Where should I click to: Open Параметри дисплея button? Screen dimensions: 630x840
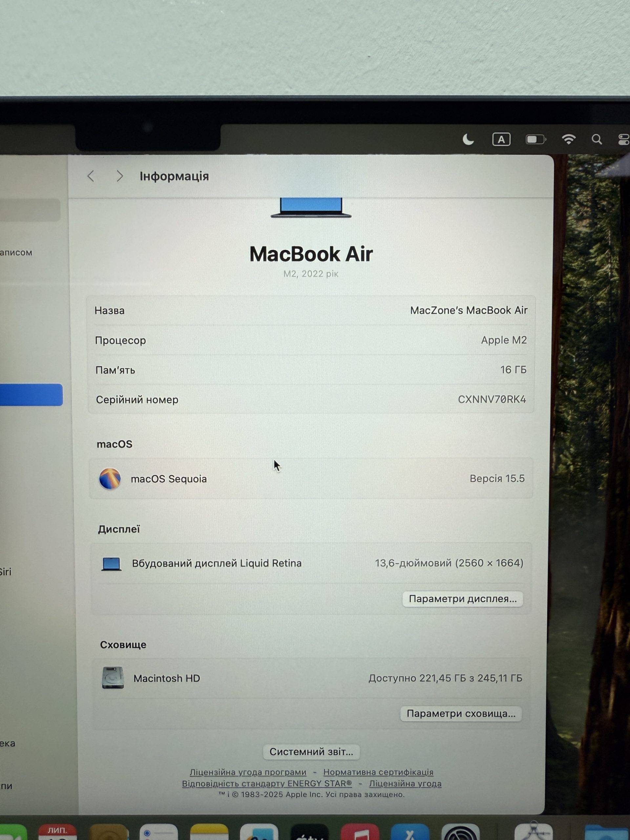click(x=463, y=599)
